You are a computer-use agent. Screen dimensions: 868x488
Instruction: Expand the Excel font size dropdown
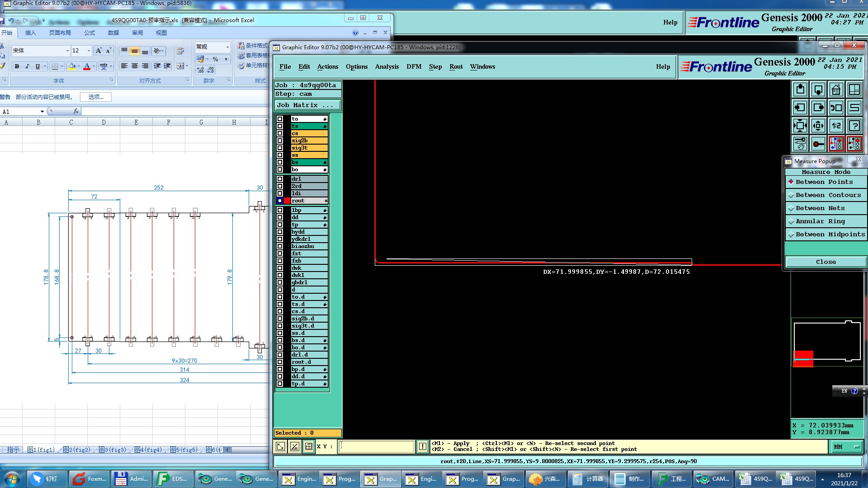pyautogui.click(x=89, y=51)
